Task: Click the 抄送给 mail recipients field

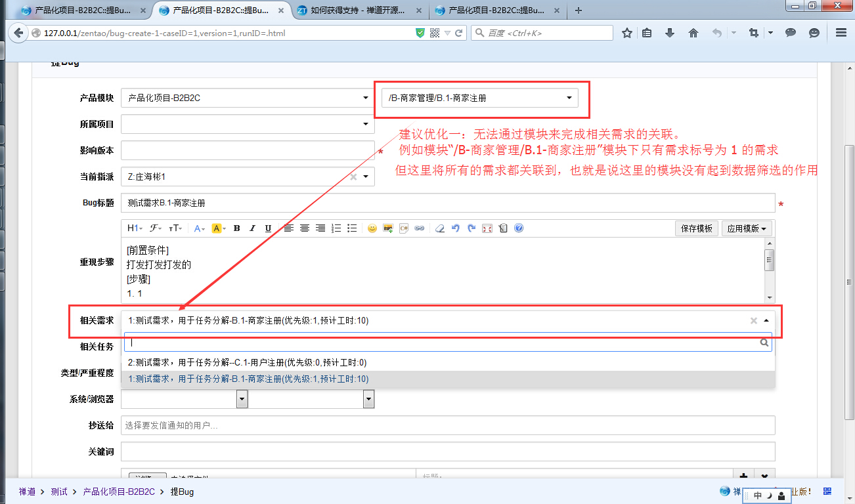Action: (x=448, y=425)
